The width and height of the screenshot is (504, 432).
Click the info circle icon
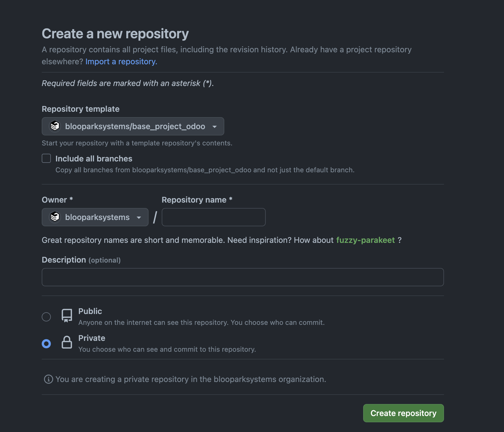pyautogui.click(x=49, y=379)
